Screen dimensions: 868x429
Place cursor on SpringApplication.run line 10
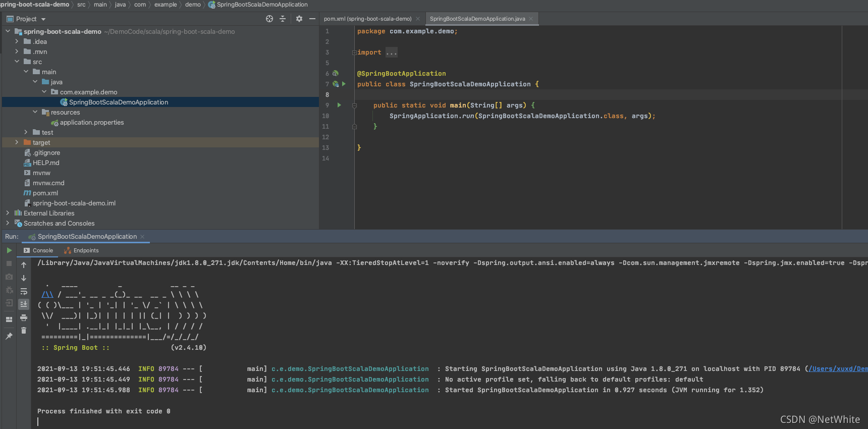point(522,116)
